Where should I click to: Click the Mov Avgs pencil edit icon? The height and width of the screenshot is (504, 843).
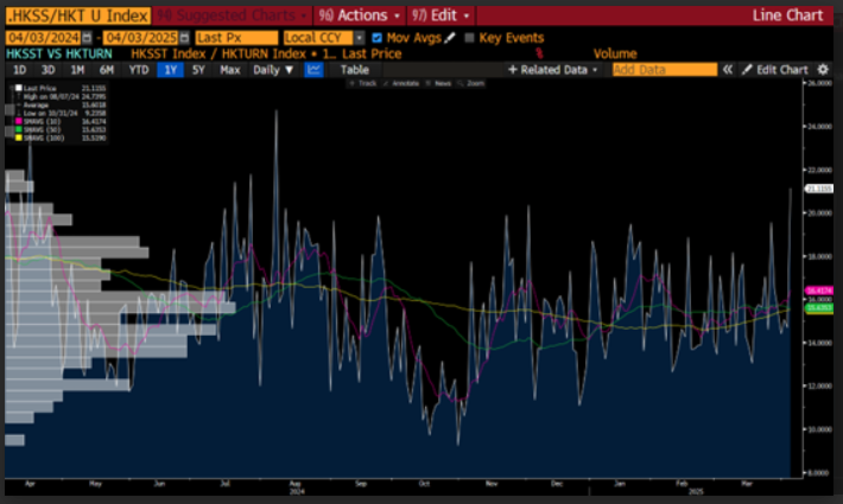[x=450, y=38]
